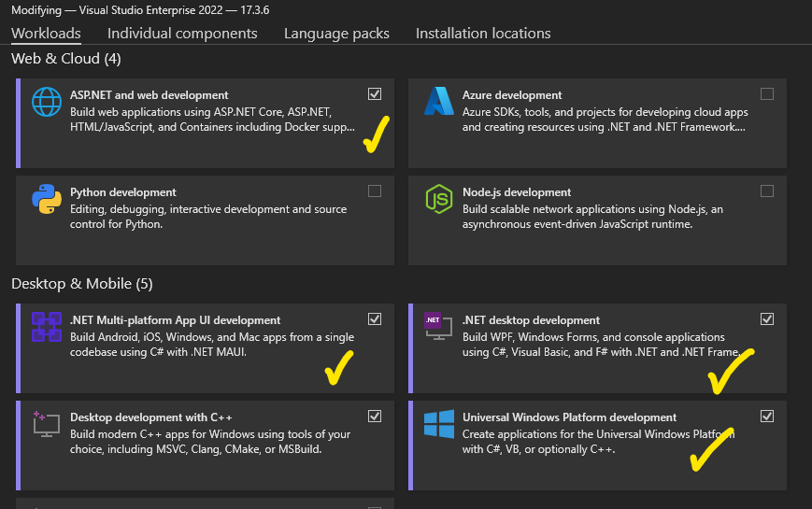
Task: Click the .NET MAUI description text
Action: coord(212,345)
